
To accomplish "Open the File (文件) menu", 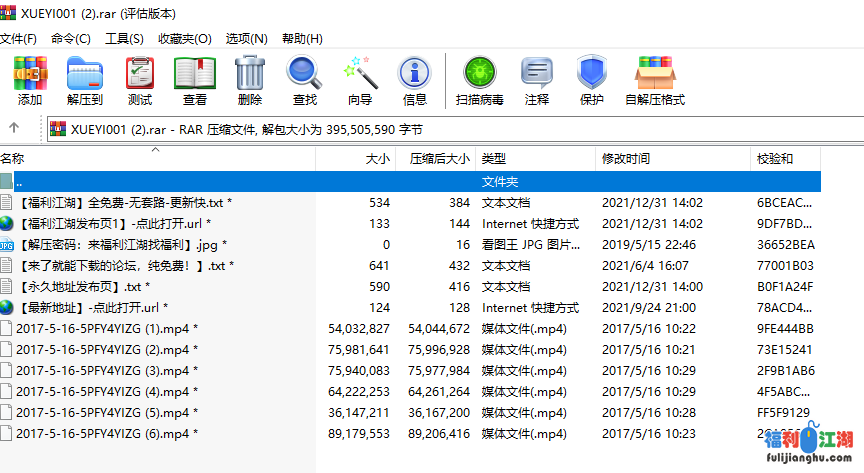I will [x=18, y=39].
